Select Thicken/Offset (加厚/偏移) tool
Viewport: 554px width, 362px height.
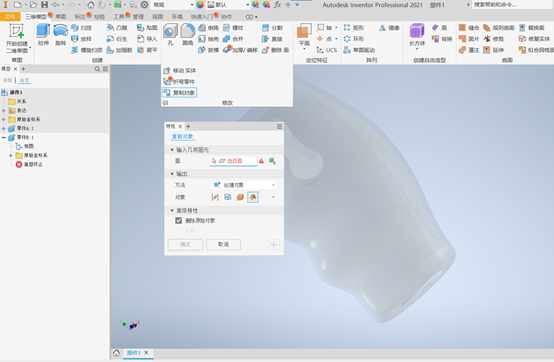click(241, 50)
